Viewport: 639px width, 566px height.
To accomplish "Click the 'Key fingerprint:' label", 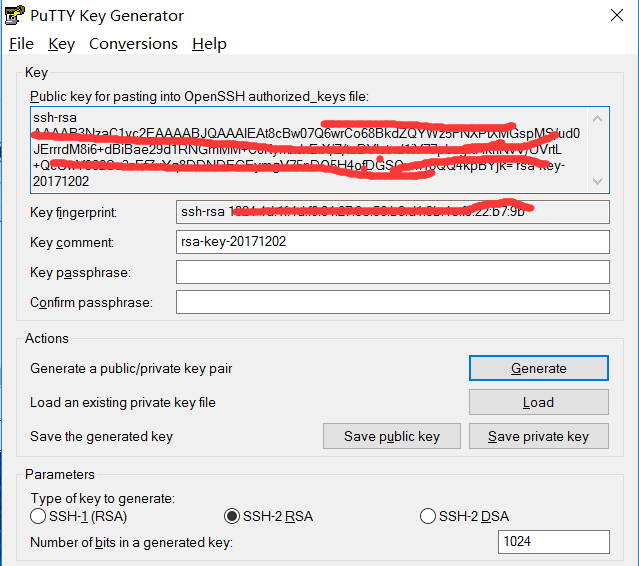I will (x=73, y=212).
